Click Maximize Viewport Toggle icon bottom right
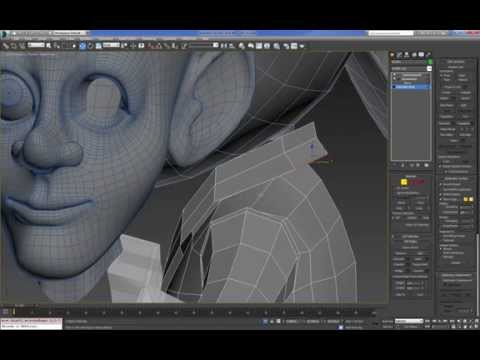480x360 pixels. coord(476,327)
